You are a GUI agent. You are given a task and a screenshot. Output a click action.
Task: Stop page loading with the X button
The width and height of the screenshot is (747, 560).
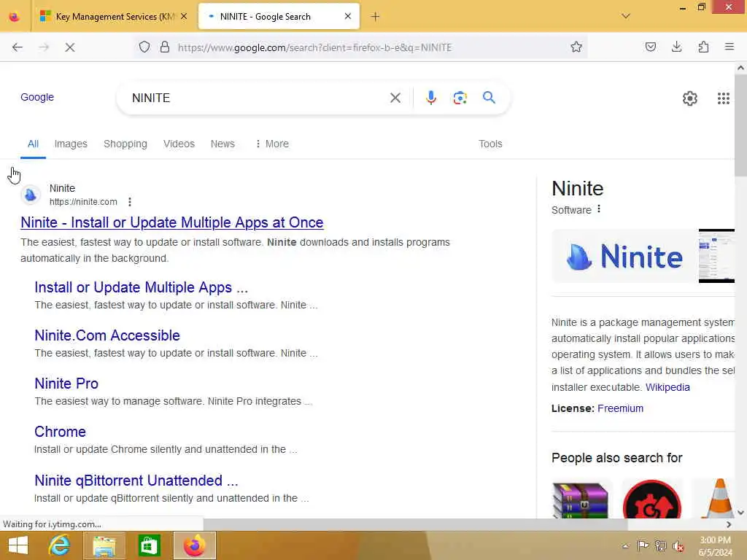tap(70, 47)
